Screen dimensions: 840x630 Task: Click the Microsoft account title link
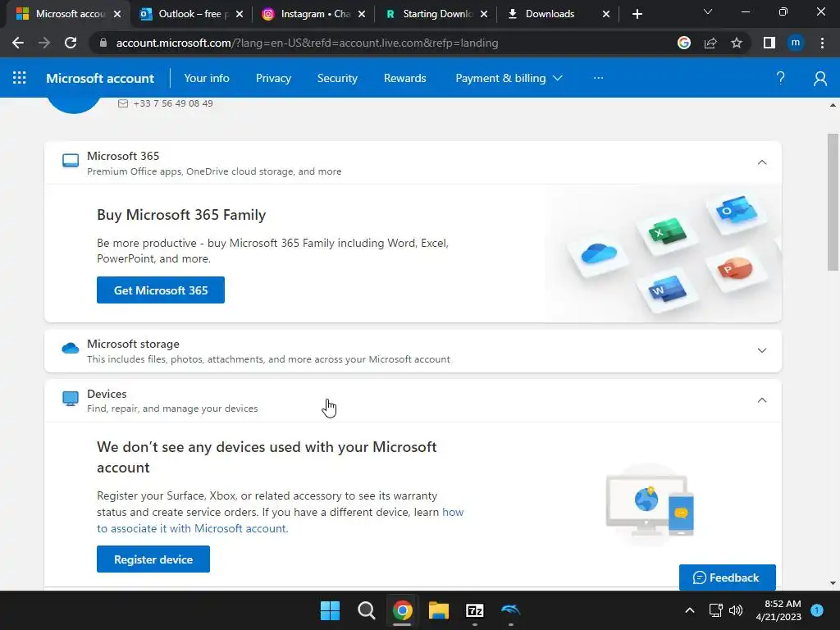(100, 78)
